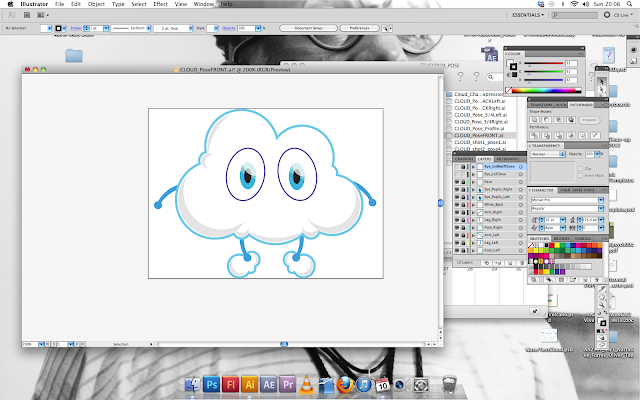
Task: Click the color spectrum bar in Color panel
Action: 546,90
